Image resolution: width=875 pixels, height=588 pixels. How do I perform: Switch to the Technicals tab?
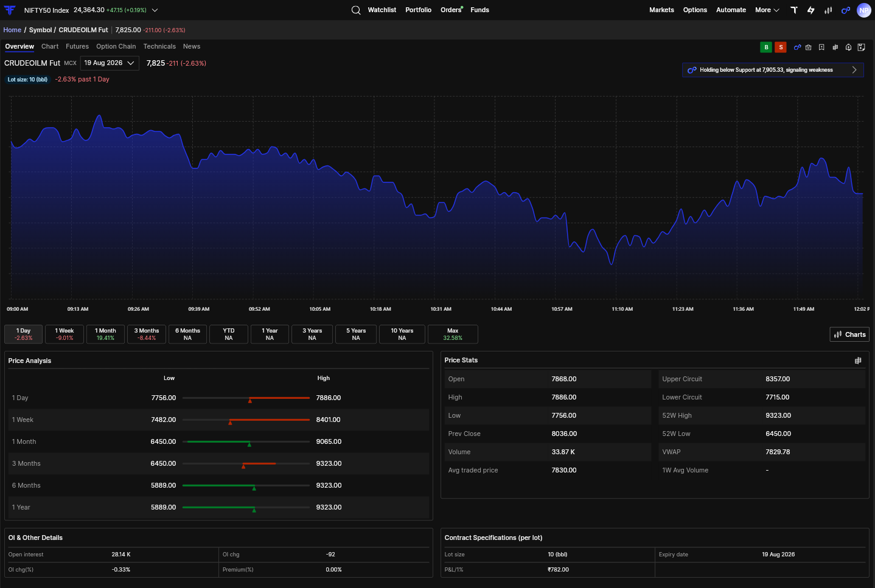click(159, 46)
